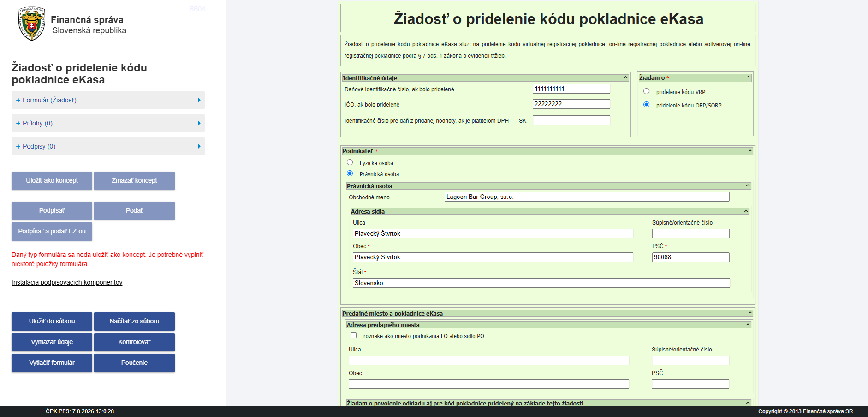Open the Poučenie button

click(134, 363)
